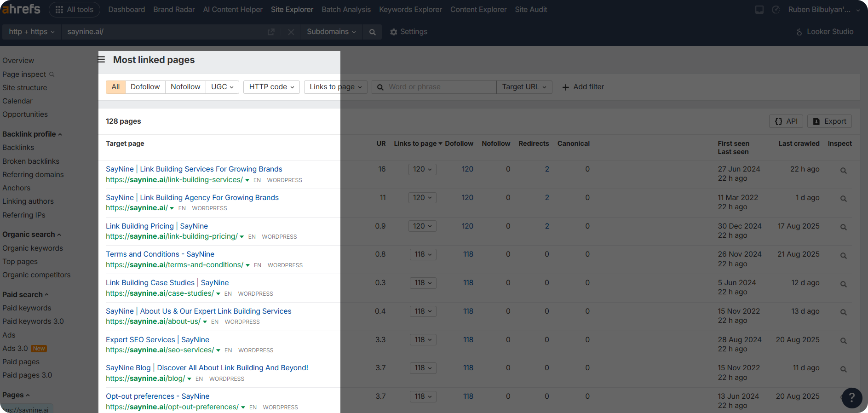
Task: Click the open-URL-in-new-tab icon
Action: [x=271, y=32]
